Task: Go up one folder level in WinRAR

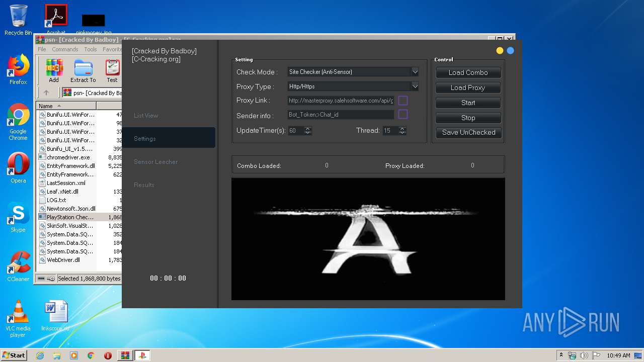Action: point(46,93)
